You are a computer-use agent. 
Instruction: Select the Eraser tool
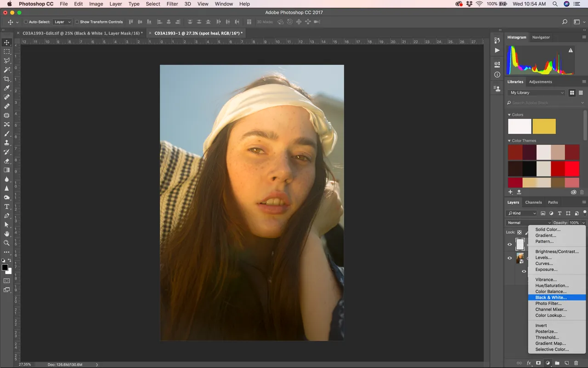point(7,161)
